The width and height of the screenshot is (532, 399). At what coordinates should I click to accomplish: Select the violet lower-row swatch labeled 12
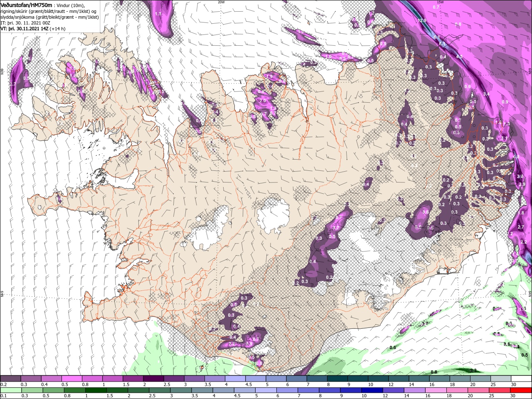[x=394, y=390]
